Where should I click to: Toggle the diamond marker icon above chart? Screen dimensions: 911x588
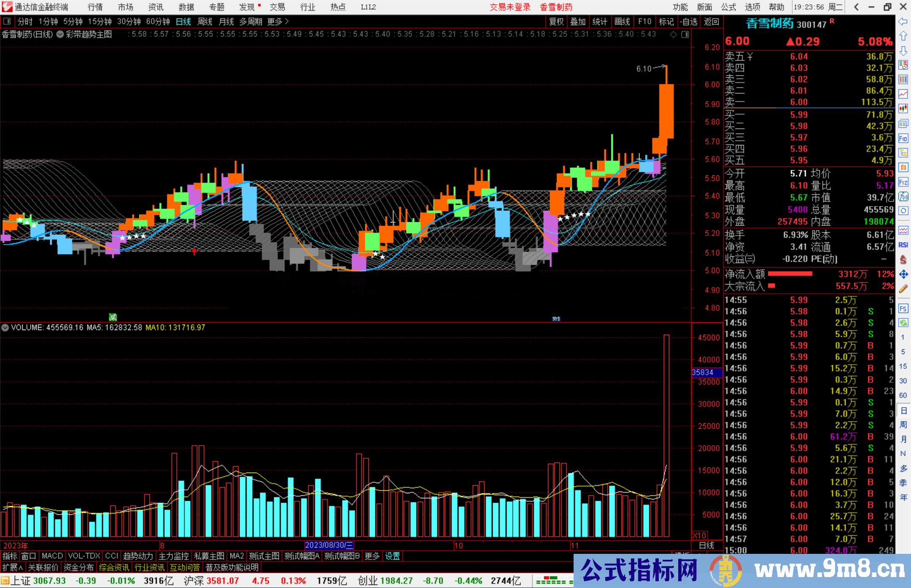point(674,35)
